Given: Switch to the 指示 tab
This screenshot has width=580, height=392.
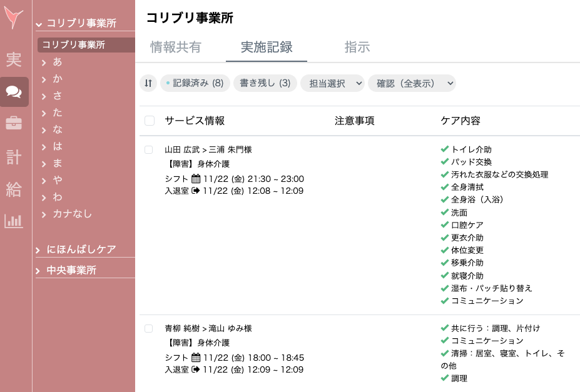Looking at the screenshot, I should [357, 47].
